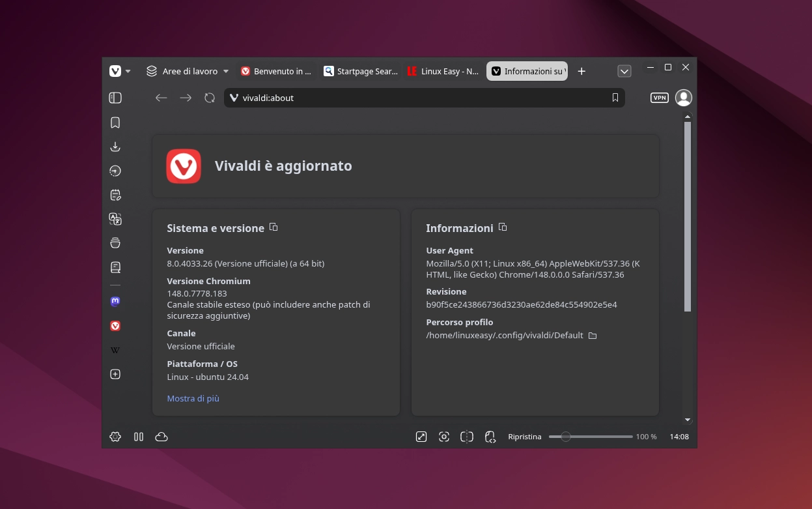
Task: Click the scrollbar down arrow
Action: 688,420
